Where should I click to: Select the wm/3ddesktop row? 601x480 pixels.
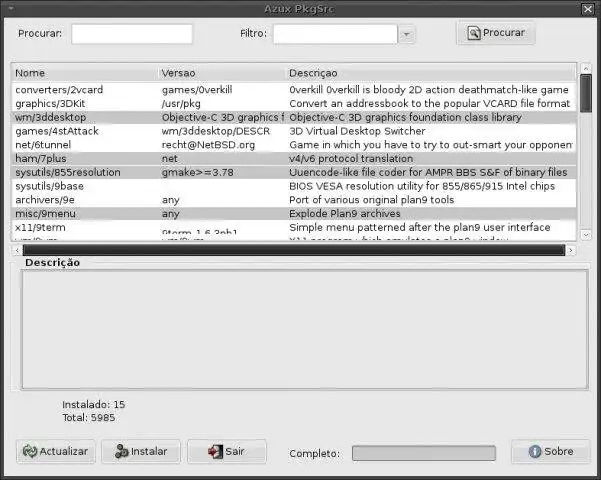[x=294, y=117]
